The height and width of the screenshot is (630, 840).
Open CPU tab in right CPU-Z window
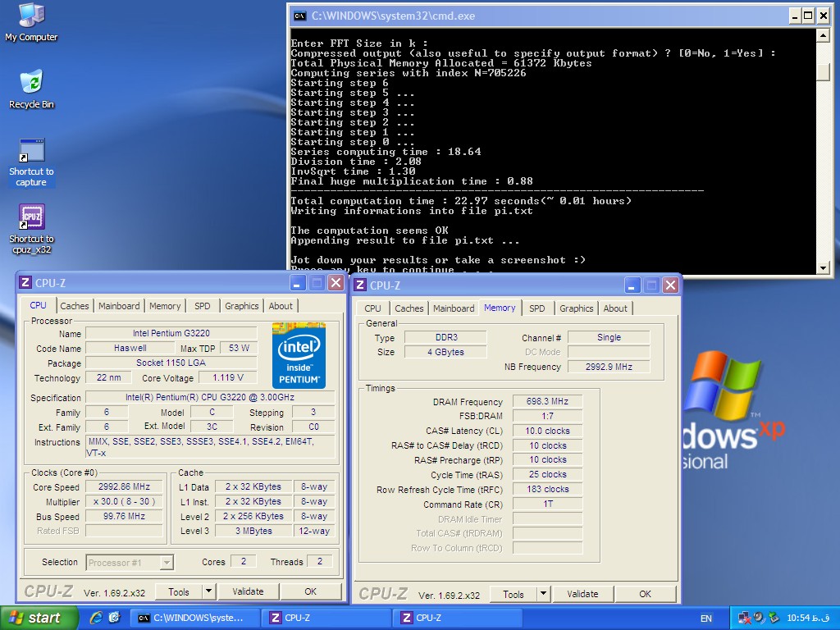pos(373,308)
